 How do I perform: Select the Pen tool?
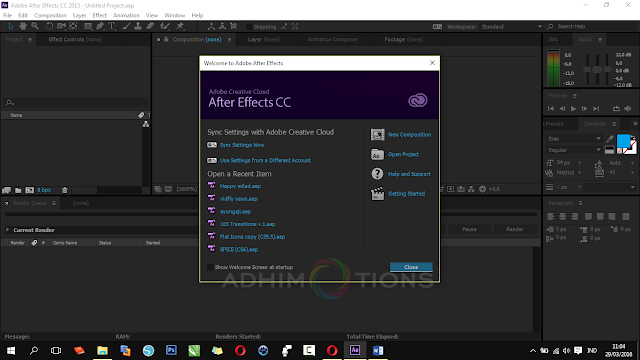point(100,26)
